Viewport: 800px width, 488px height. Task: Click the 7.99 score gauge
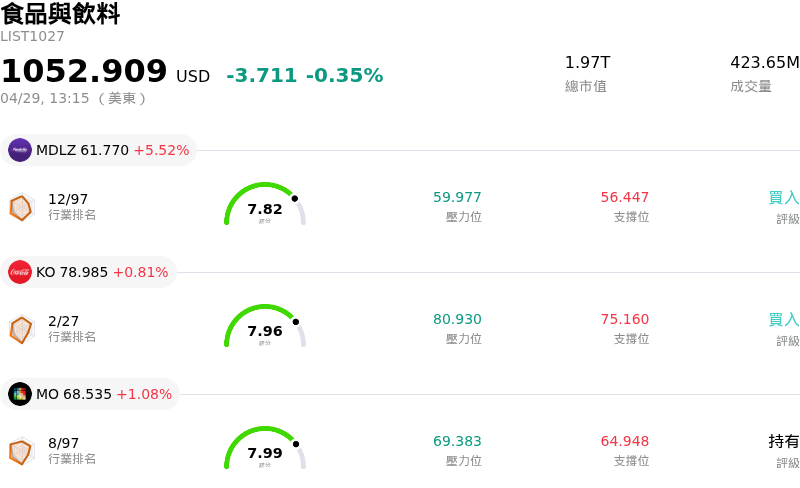click(265, 450)
